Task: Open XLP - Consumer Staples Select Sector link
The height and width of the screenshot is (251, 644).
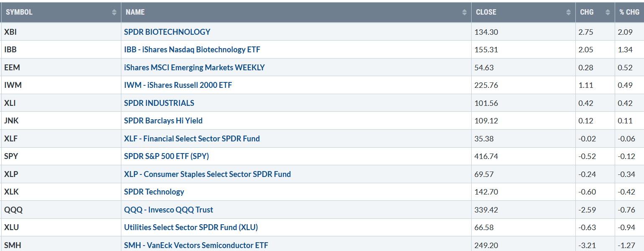Action: 208,174
